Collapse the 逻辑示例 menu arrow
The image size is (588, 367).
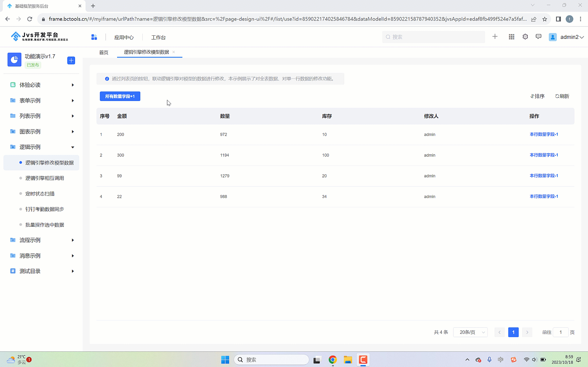(x=73, y=147)
